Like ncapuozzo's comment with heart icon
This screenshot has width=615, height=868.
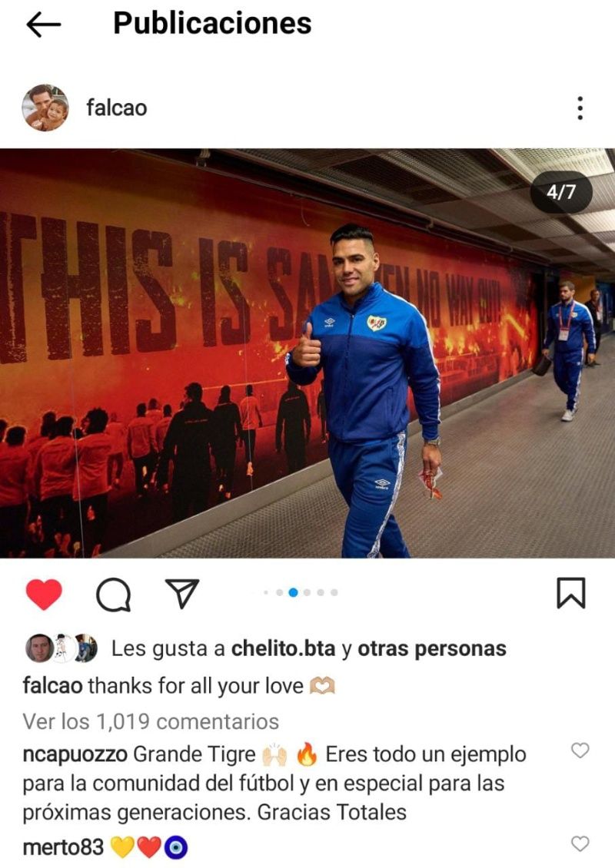click(x=580, y=750)
